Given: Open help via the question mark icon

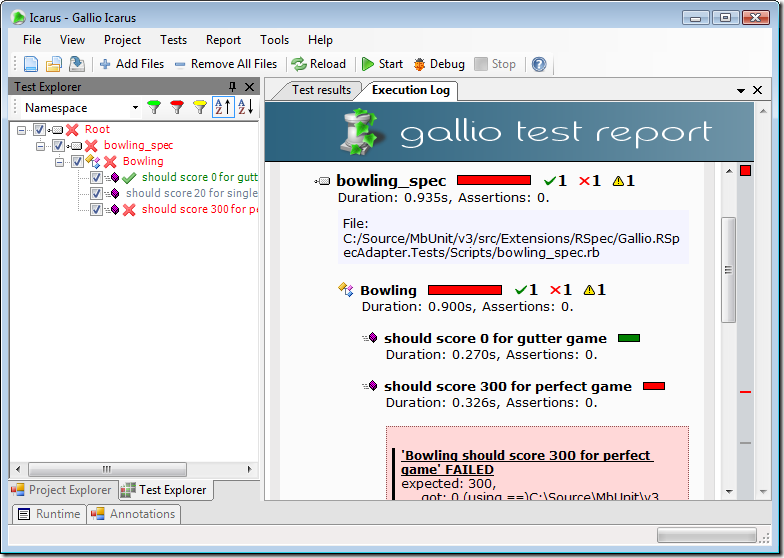Looking at the screenshot, I should click(x=539, y=64).
